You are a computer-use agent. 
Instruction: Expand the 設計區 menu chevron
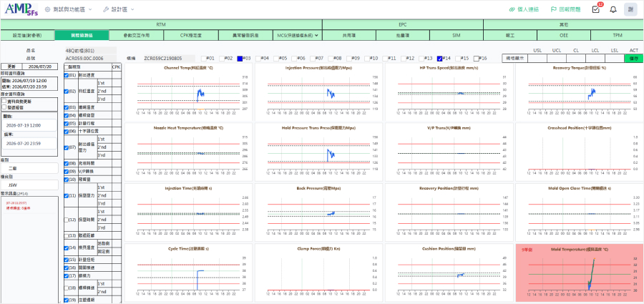pyautogui.click(x=132, y=9)
